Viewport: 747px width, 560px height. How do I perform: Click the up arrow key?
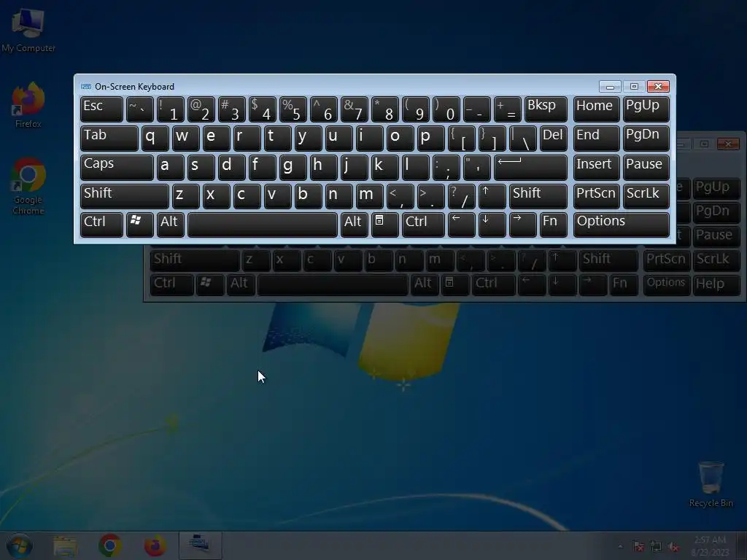pos(492,196)
